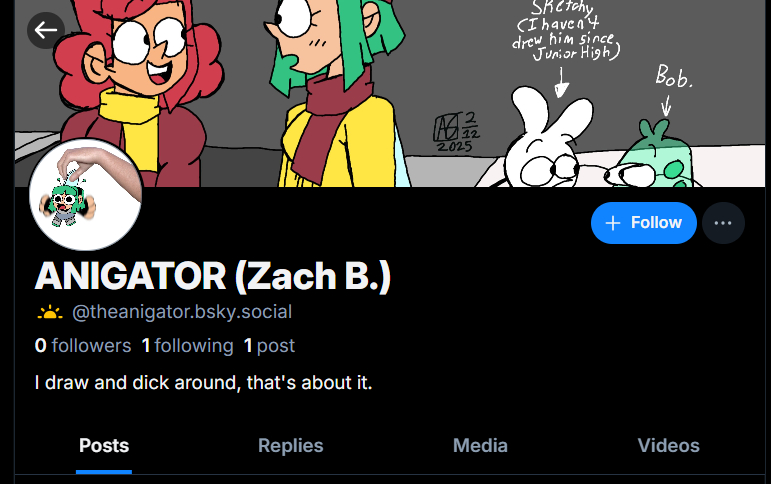Image resolution: width=771 pixels, height=484 pixels.
Task: Open the 1 following list
Action: (187, 346)
